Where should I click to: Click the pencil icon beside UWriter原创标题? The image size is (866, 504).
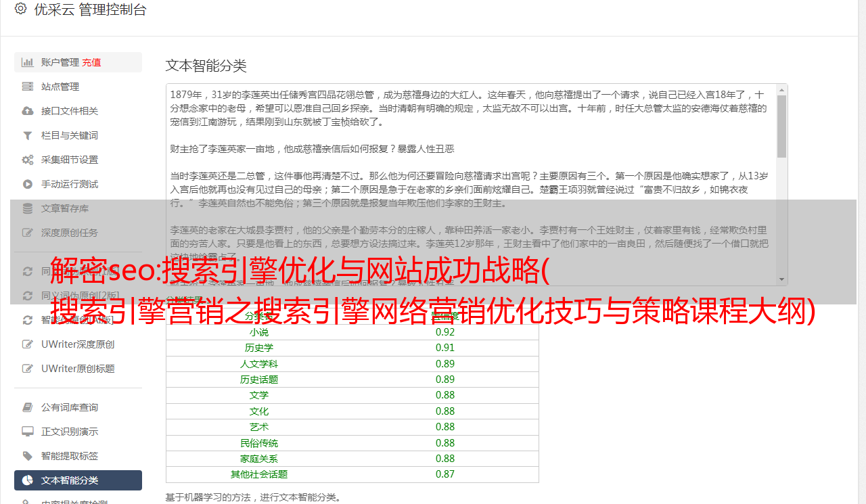[x=28, y=369]
